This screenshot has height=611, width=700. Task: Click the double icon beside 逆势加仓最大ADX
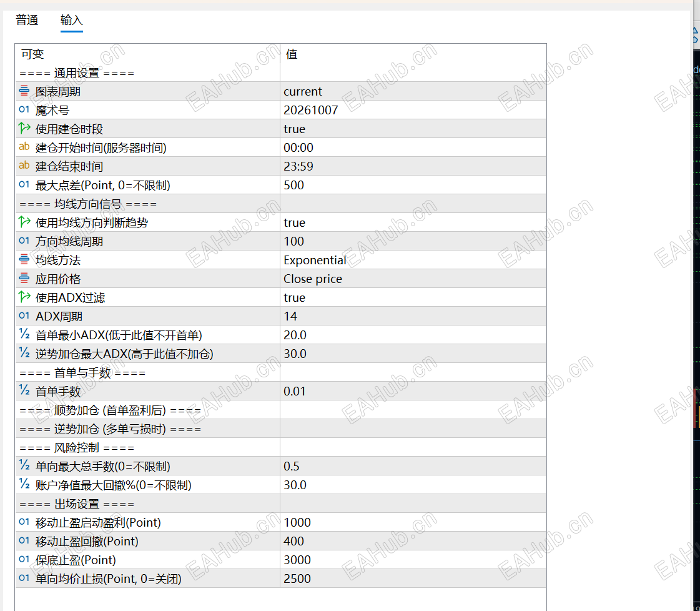pyautogui.click(x=24, y=353)
